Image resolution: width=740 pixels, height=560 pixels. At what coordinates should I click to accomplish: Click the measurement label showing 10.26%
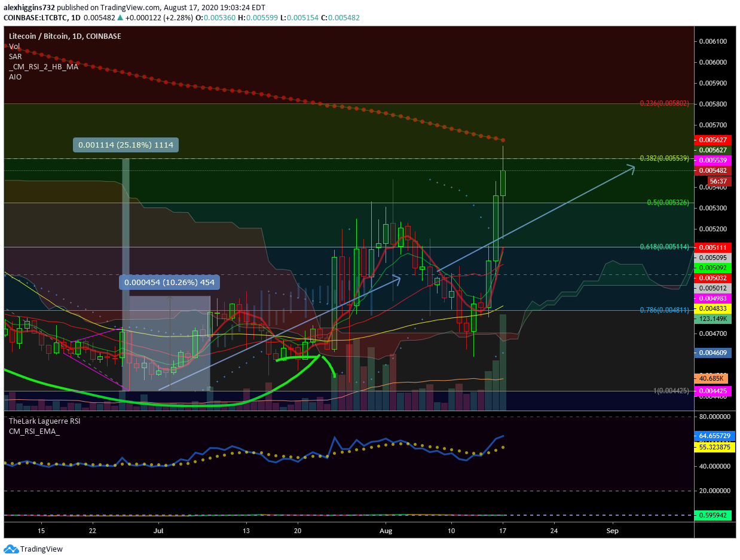[169, 283]
